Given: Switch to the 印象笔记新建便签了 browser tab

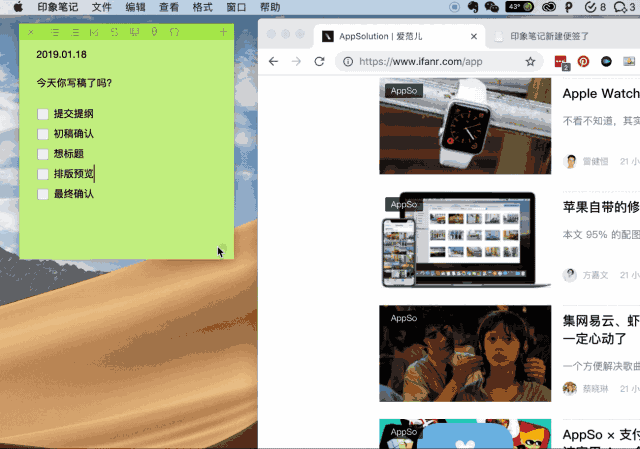Looking at the screenshot, I should (549, 37).
